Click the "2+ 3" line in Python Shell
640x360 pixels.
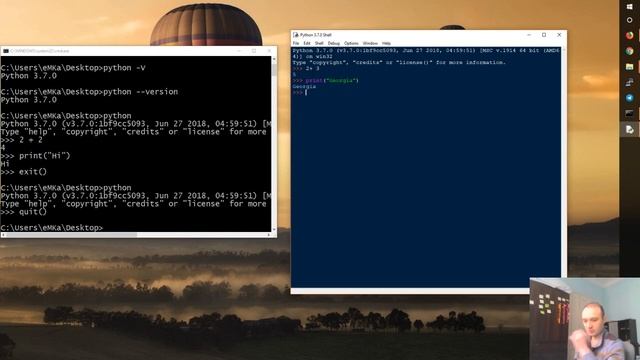coord(306,69)
